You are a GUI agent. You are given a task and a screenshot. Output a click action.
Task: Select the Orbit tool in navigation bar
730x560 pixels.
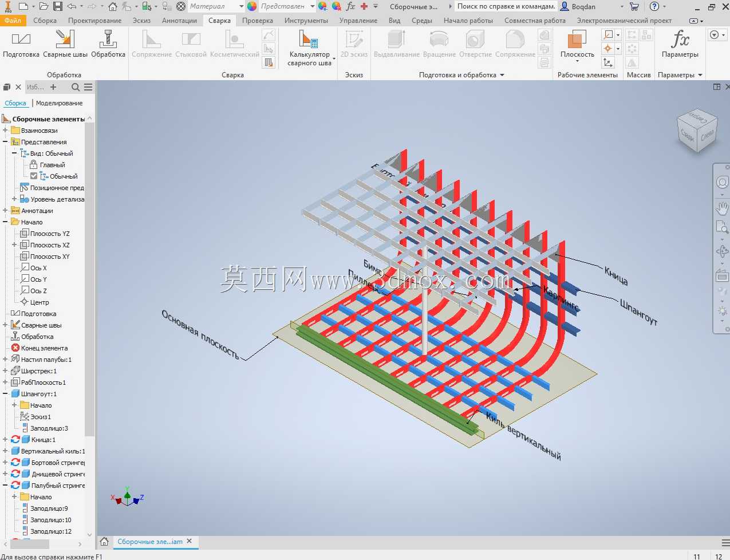(723, 251)
